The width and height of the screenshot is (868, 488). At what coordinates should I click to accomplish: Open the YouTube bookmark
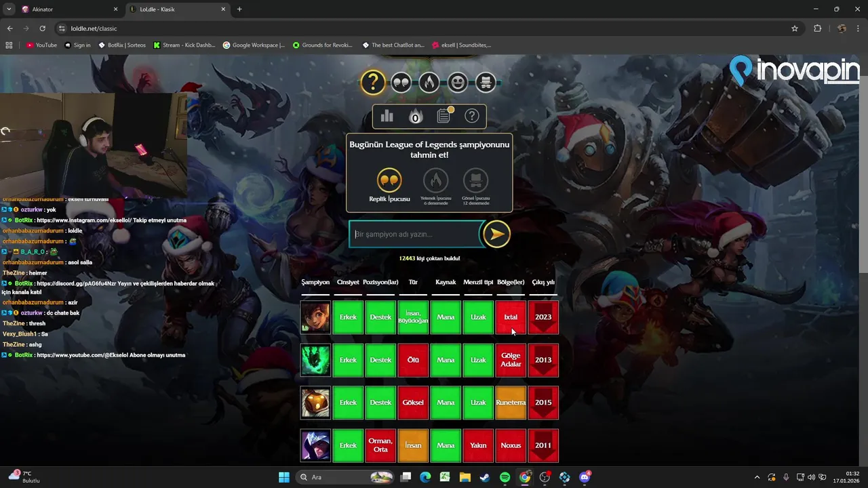tap(42, 45)
